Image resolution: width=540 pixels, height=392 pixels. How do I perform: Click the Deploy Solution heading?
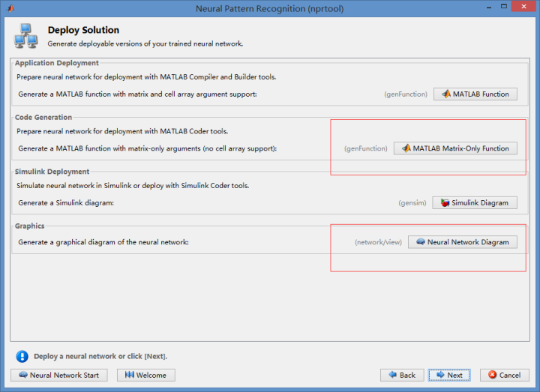(83, 30)
